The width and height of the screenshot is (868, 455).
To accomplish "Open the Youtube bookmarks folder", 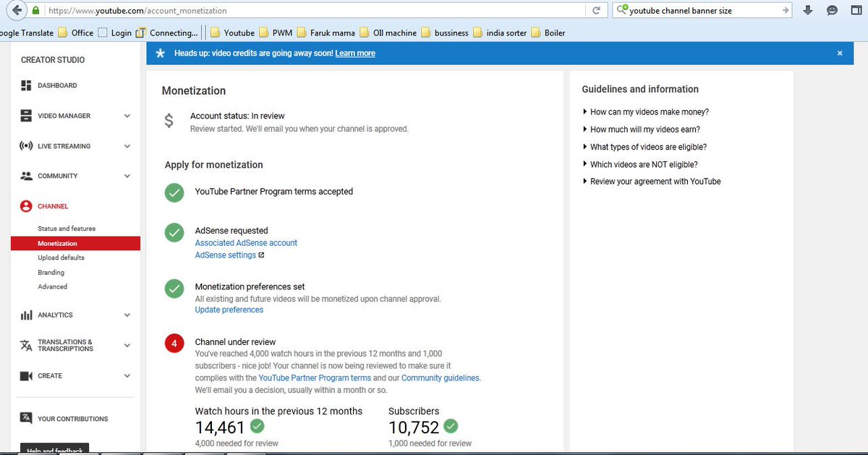I will (232, 33).
